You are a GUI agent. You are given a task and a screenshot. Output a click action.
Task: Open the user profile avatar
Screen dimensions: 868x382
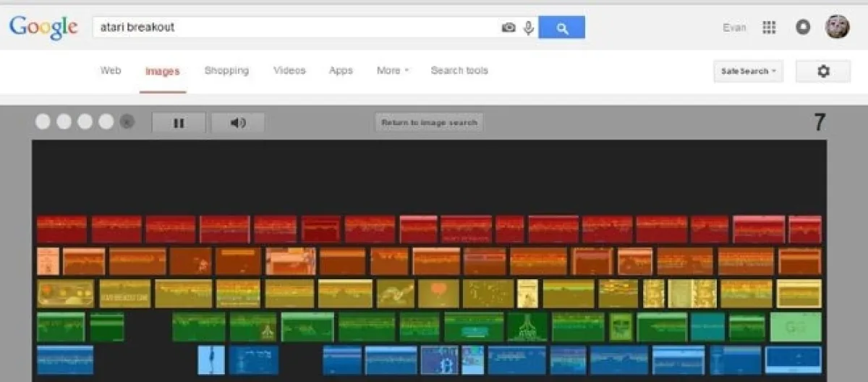pyautogui.click(x=838, y=27)
